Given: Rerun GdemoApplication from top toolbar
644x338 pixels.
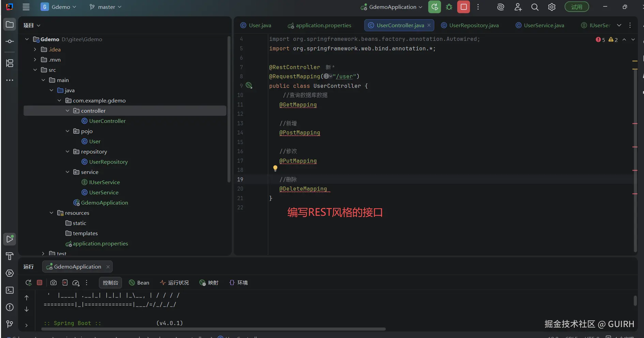Looking at the screenshot, I should pyautogui.click(x=434, y=7).
